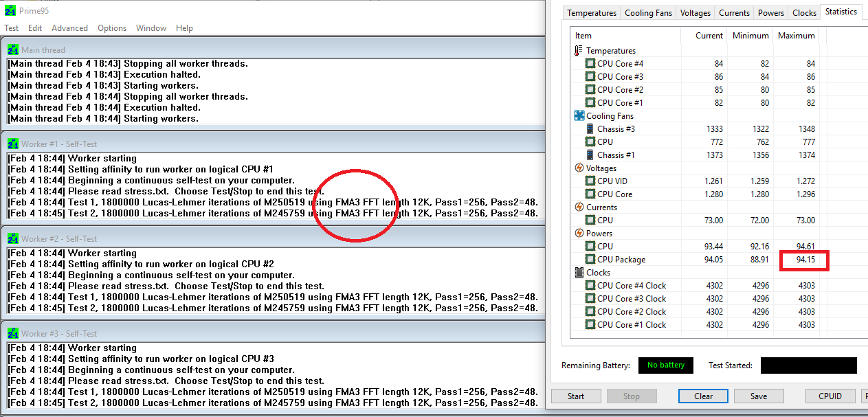Click the CPU Core #3 temperature chip icon
This screenshot has height=417, width=868.
click(590, 76)
